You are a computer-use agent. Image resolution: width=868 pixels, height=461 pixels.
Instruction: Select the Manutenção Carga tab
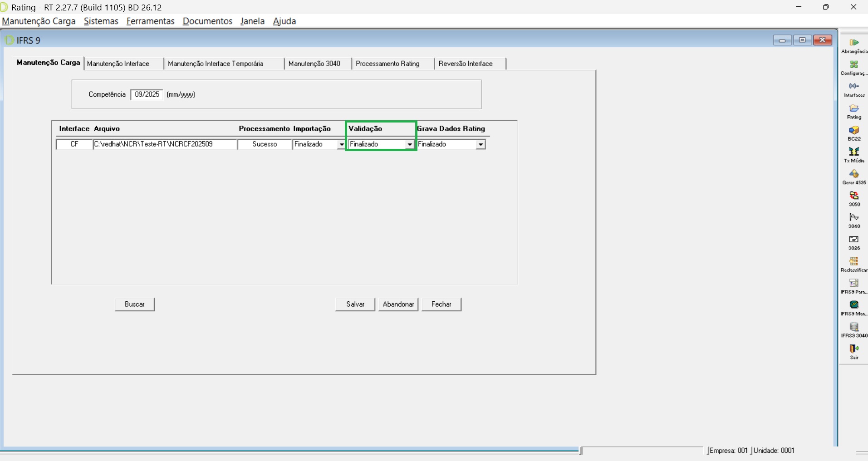coord(48,63)
